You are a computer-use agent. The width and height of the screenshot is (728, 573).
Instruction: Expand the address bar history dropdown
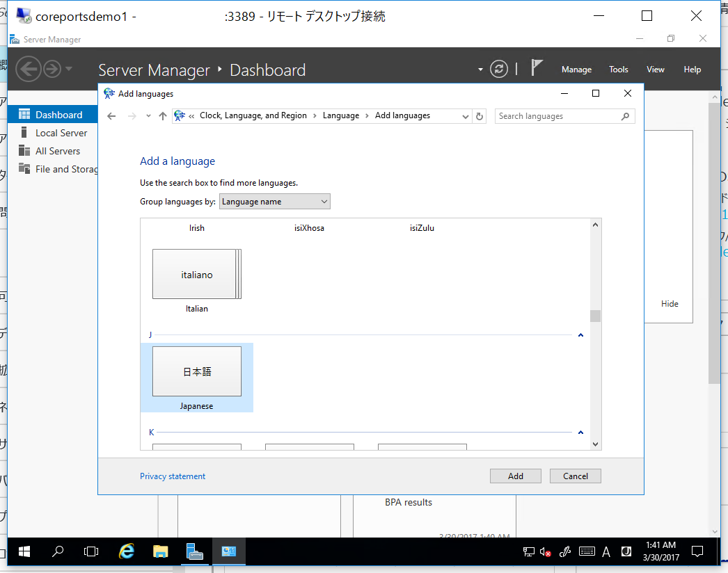(465, 116)
